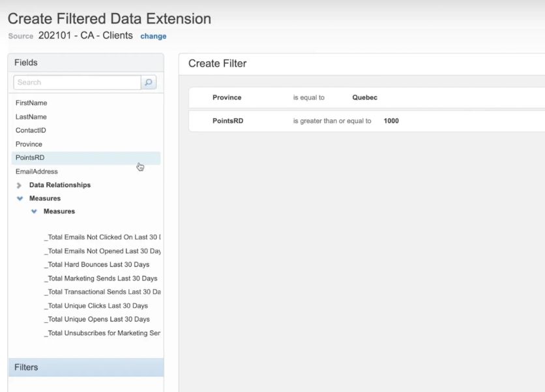
Task: Click the Fields panel header
Action: click(86, 63)
